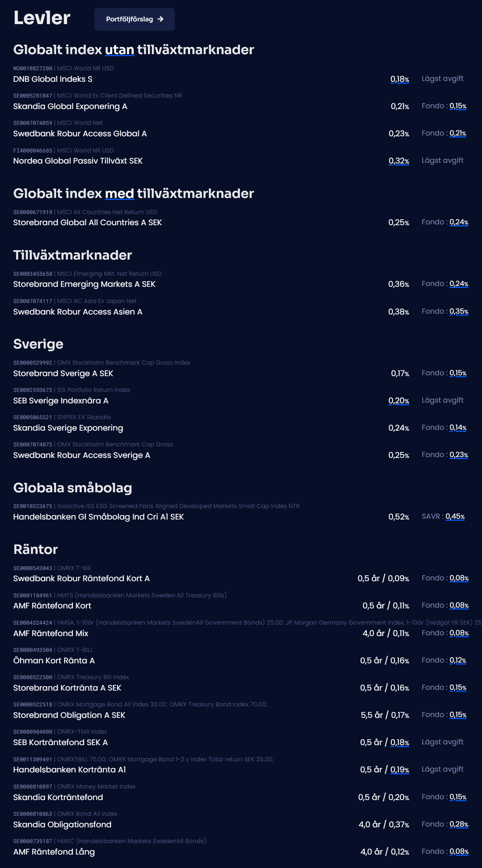Image resolution: width=482 pixels, height=868 pixels.
Task: Click Fondo 0,14% link for Skandia Sverige Exponering
Action: tap(458, 427)
